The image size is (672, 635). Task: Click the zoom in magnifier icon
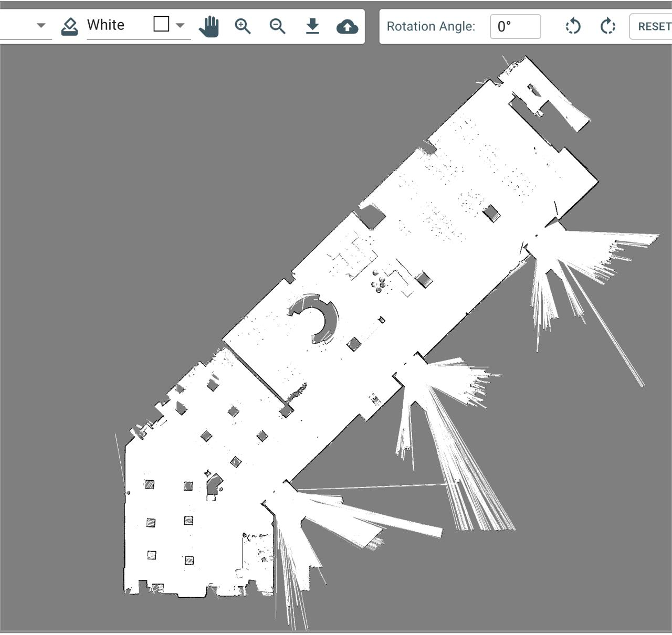243,26
